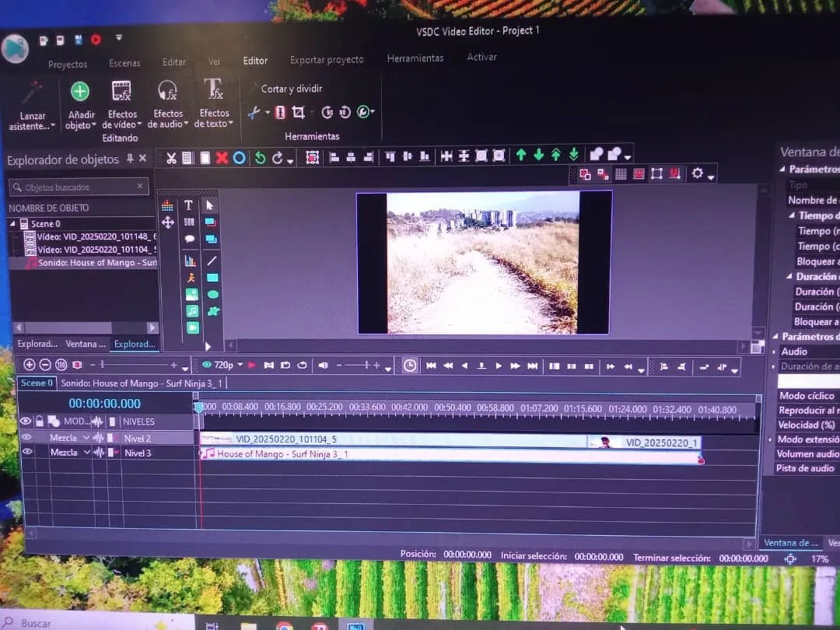Add audio with green music note icon
840x630 pixels.
pyautogui.click(x=192, y=310)
